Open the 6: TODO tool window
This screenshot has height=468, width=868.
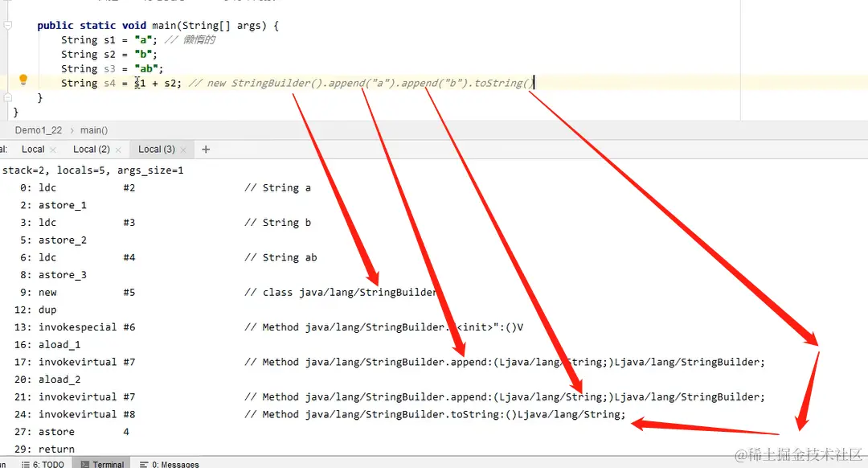43,464
